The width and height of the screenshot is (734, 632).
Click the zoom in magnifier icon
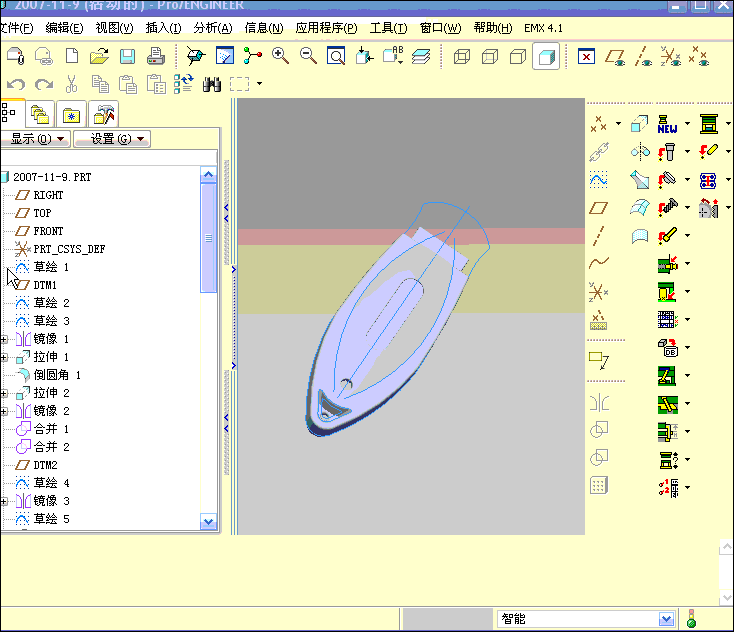(280, 56)
